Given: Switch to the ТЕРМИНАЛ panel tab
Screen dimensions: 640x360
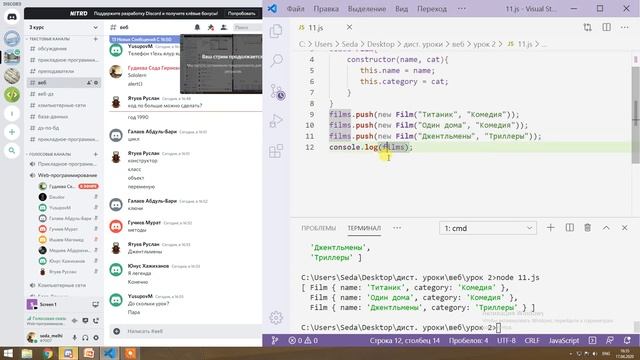Looking at the screenshot, I should 364,228.
